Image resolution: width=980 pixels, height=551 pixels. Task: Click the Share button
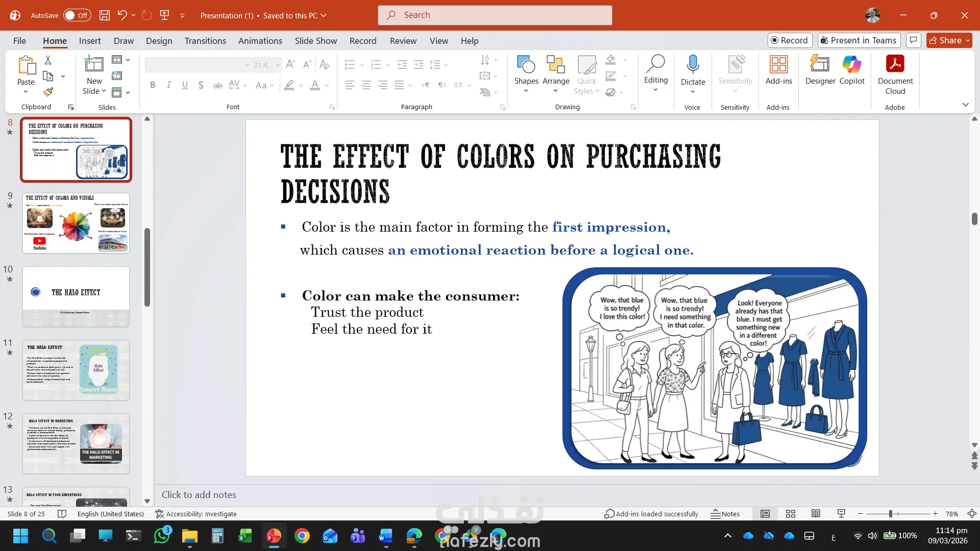(945, 40)
